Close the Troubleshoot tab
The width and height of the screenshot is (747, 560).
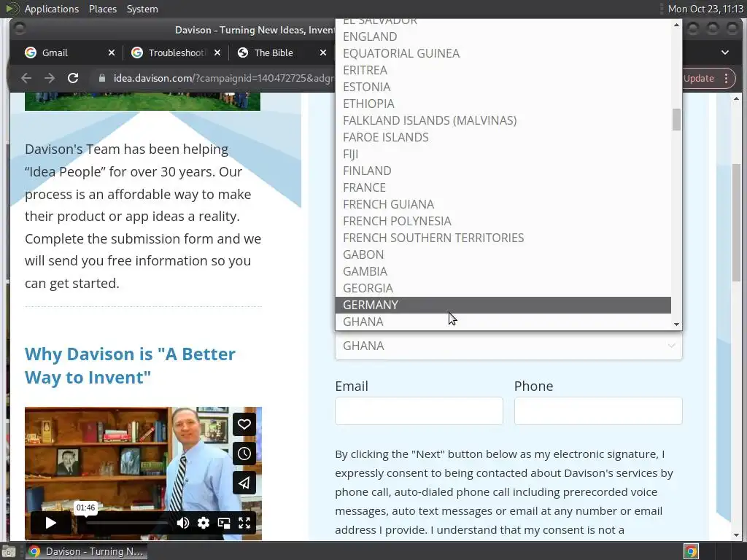pos(217,52)
